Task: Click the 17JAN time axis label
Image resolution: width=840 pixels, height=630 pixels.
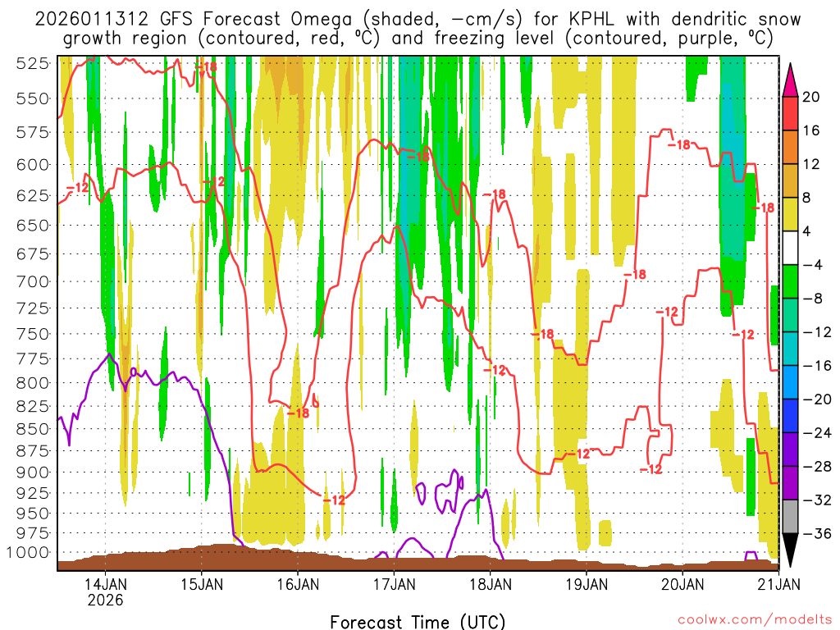Action: [395, 584]
